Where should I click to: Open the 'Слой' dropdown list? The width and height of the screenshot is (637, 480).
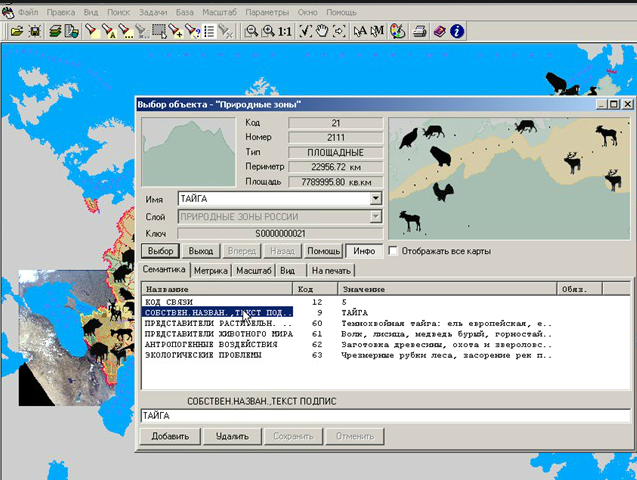[x=375, y=216]
